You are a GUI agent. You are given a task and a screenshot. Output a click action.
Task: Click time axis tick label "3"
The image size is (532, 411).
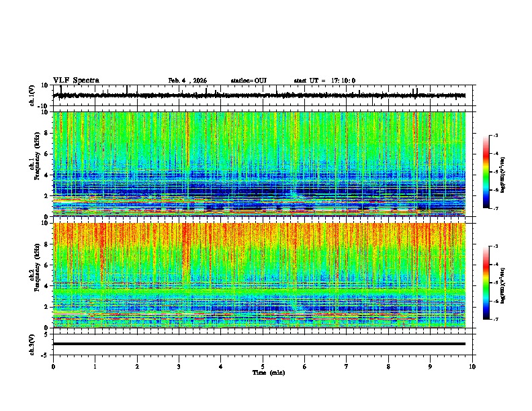click(x=179, y=367)
